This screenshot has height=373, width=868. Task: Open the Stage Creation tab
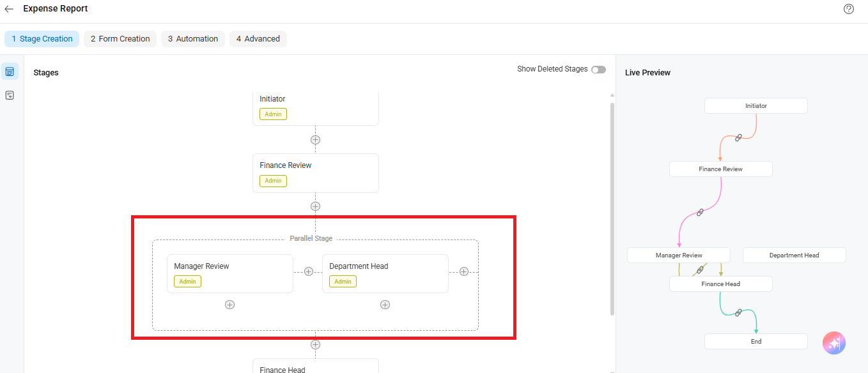click(x=42, y=39)
